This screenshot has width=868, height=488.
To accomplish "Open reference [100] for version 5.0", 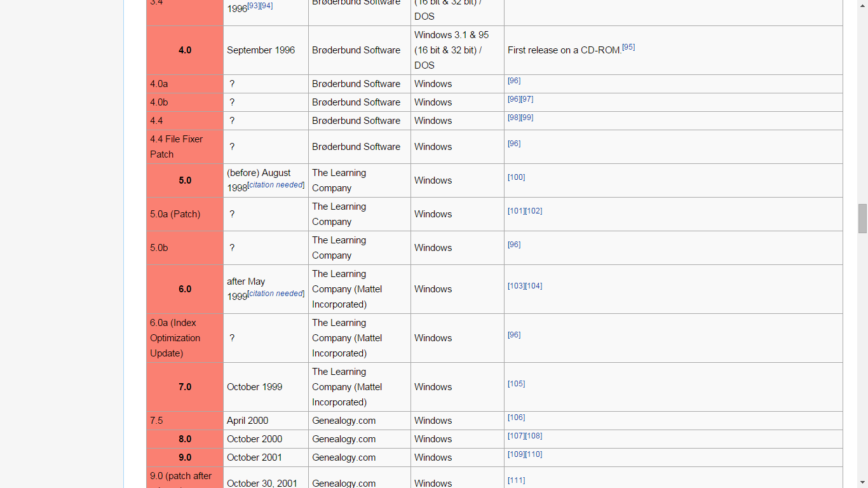I will [516, 177].
